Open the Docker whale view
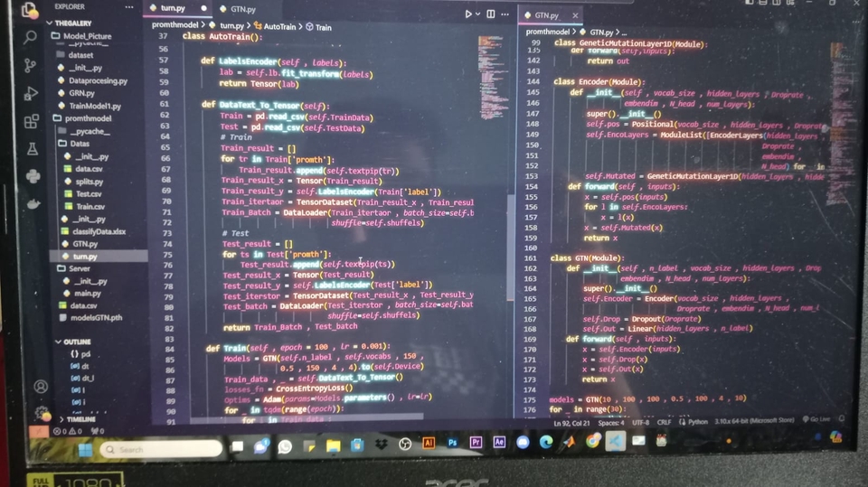This screenshot has width=868, height=487. tap(33, 203)
